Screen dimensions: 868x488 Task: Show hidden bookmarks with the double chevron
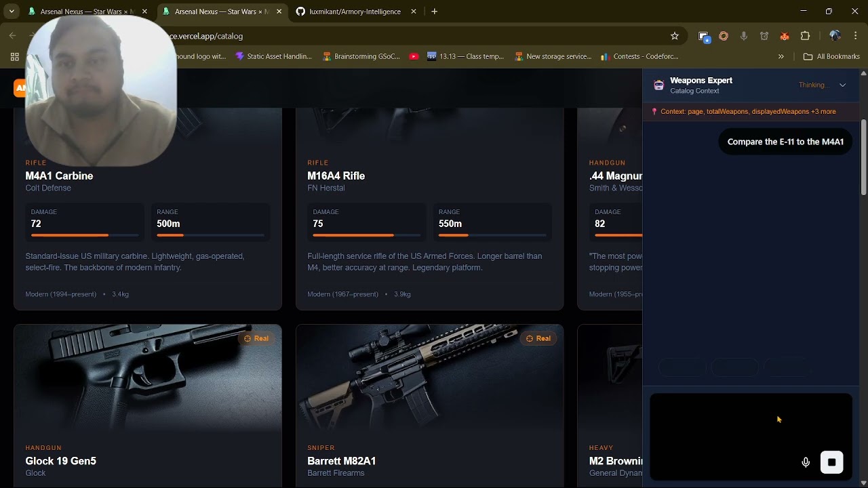pyautogui.click(x=781, y=57)
